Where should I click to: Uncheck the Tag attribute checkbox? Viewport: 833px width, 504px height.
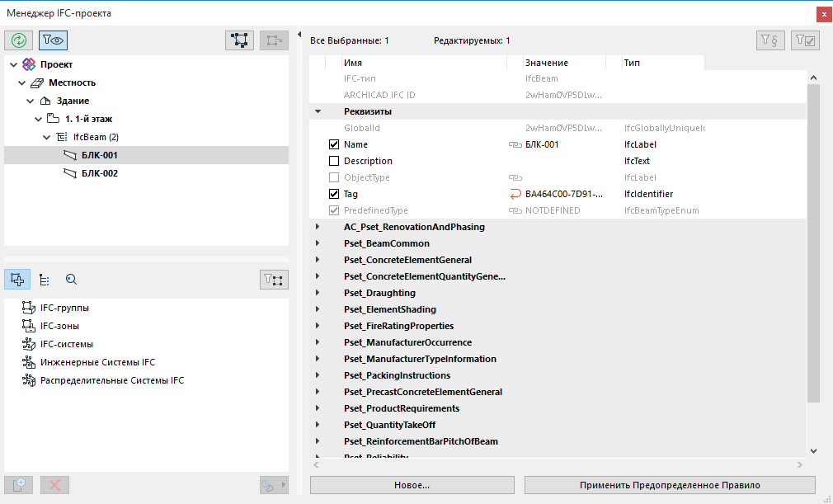[334, 194]
